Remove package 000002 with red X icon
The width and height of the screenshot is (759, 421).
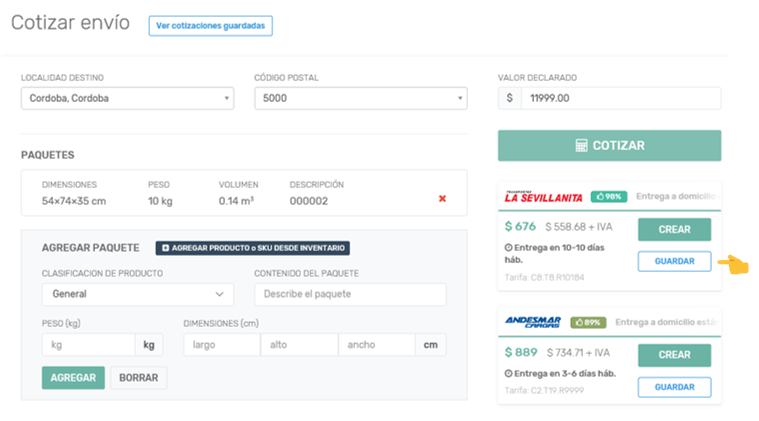442,198
